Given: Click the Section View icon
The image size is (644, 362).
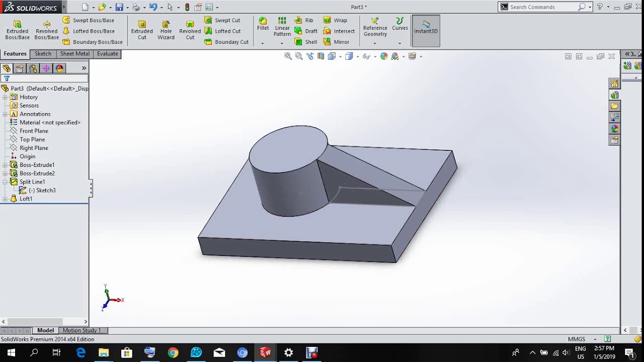Looking at the screenshot, I should 320,56.
